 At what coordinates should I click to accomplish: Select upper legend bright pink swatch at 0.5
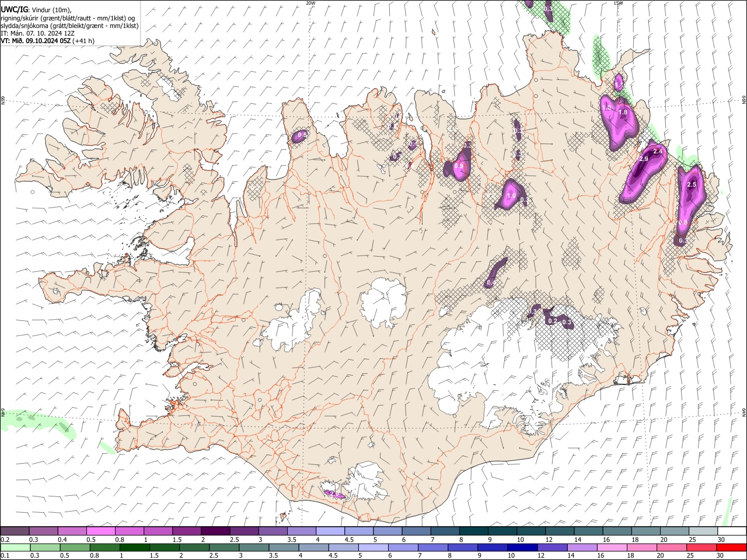click(100, 531)
